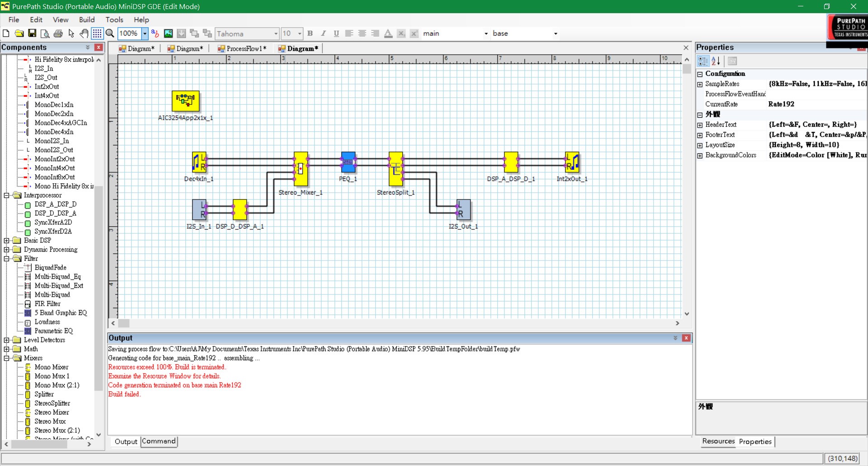Expand the SampleRates property
This screenshot has height=466, width=868.
pos(700,84)
